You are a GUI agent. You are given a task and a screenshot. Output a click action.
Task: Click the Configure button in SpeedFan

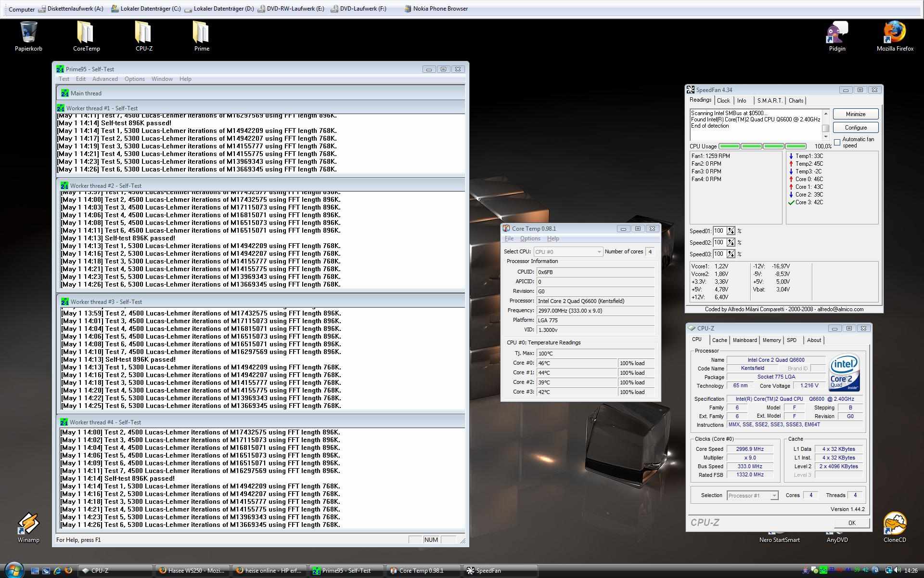click(855, 128)
